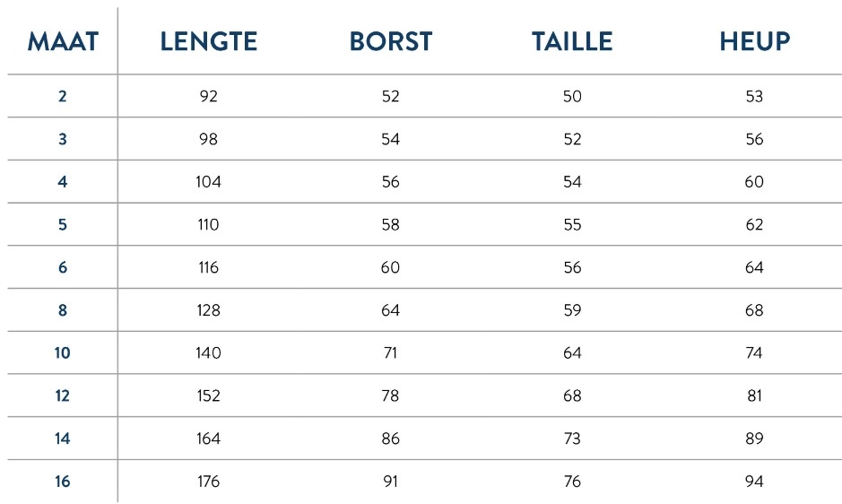Click the TAILLE value 59
842x504 pixels.
pyautogui.click(x=572, y=310)
